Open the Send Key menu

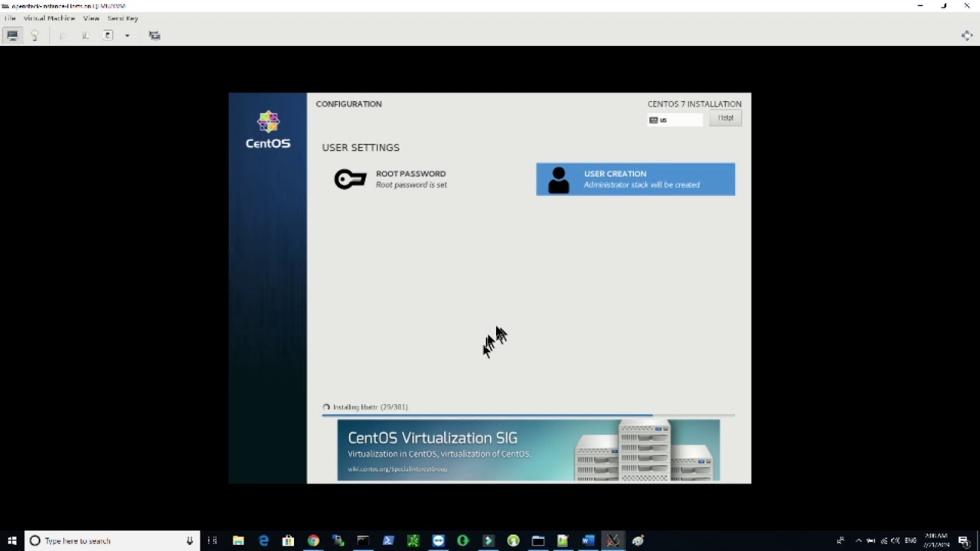coord(122,18)
